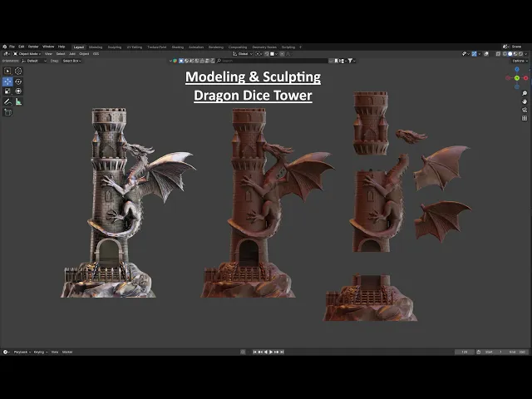Switch to the UV Editing workspace tab
The height and width of the screenshot is (399, 532).
point(135,47)
